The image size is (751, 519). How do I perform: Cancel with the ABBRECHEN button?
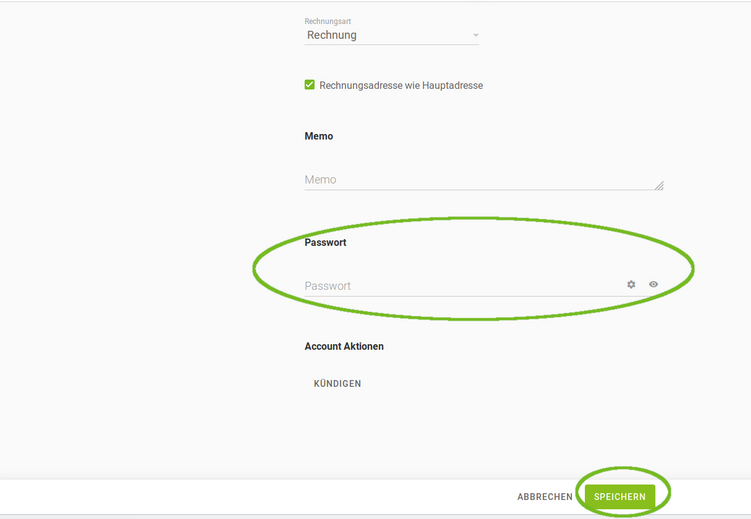click(545, 496)
